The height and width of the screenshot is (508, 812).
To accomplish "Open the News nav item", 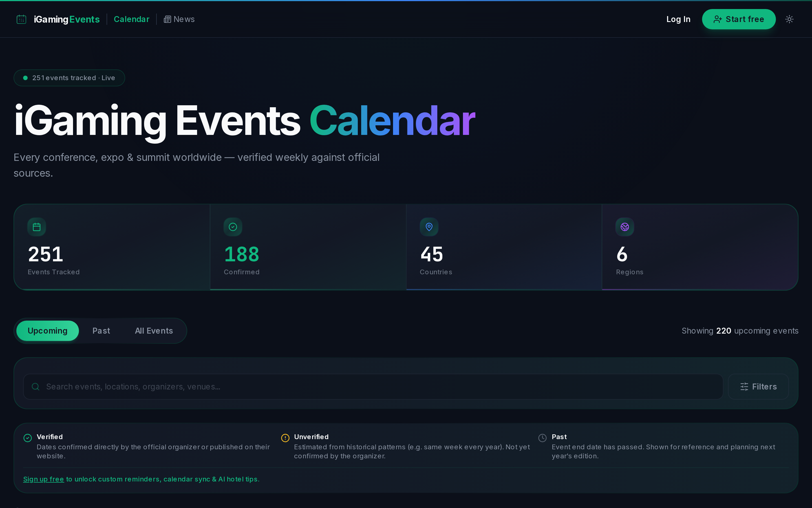I will click(179, 19).
